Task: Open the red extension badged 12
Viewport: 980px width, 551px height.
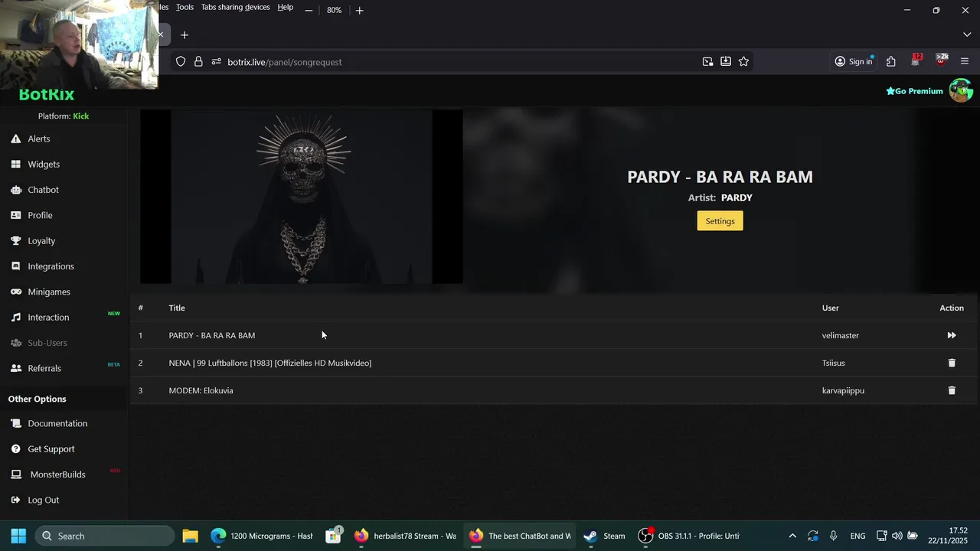Action: tap(916, 60)
